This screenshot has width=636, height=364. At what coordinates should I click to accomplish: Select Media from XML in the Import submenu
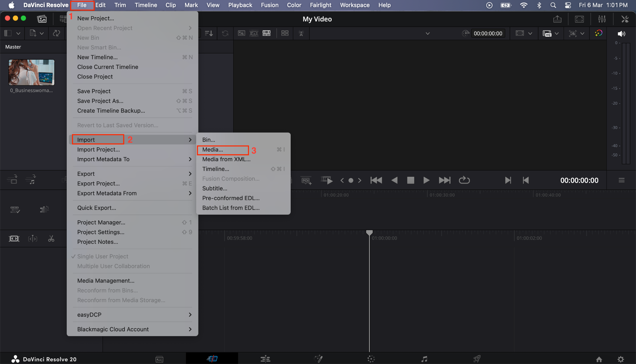click(226, 159)
